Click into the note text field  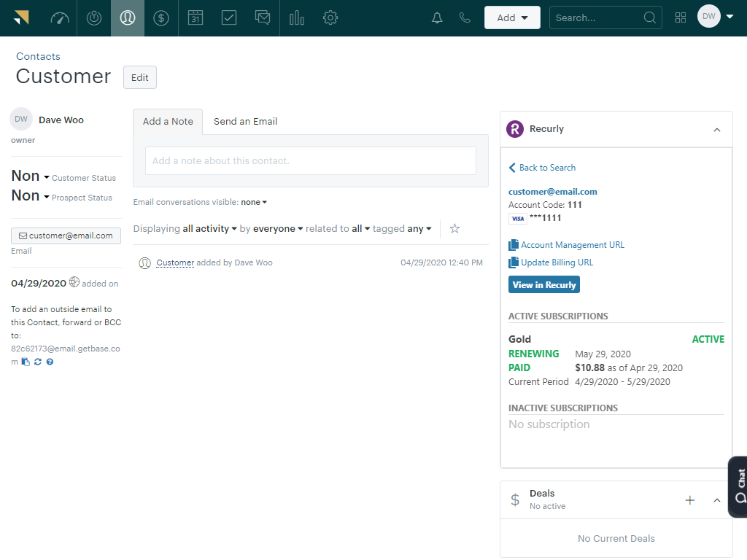310,161
